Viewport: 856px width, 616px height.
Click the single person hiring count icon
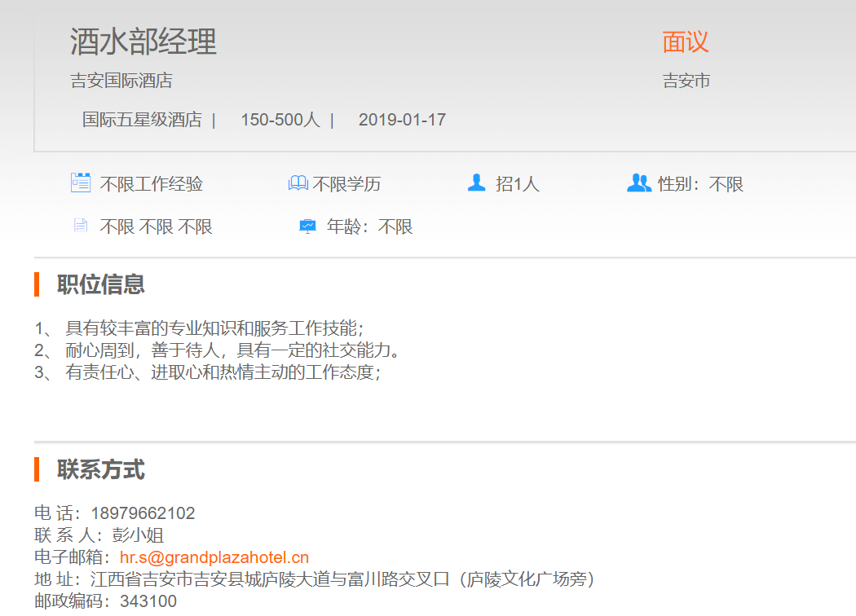click(x=476, y=183)
